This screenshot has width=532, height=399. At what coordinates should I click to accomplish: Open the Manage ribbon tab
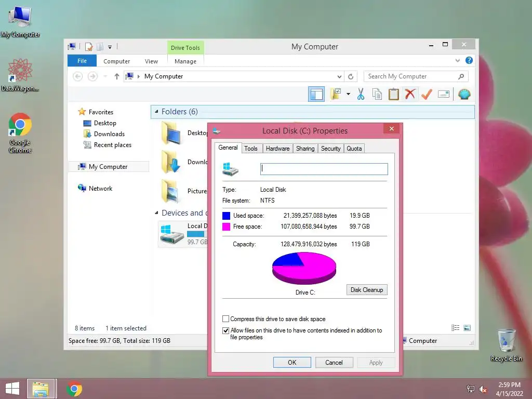185,61
